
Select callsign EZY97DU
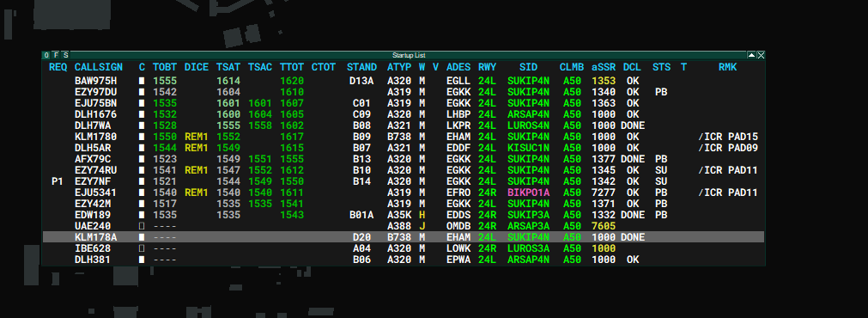[x=96, y=92]
